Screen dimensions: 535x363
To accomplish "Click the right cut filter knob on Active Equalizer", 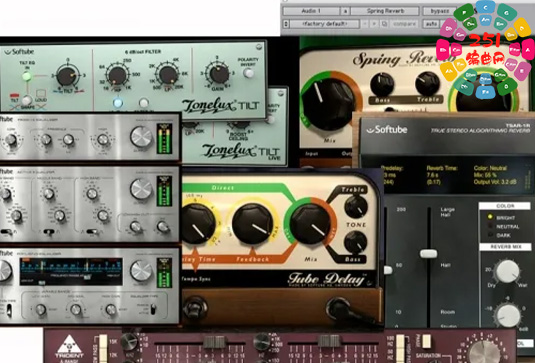I will pos(163,227).
